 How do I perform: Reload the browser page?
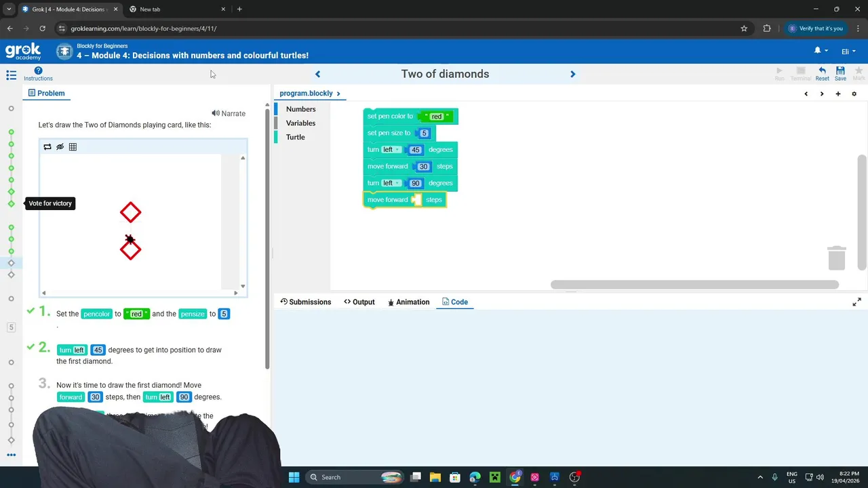pyautogui.click(x=42, y=28)
